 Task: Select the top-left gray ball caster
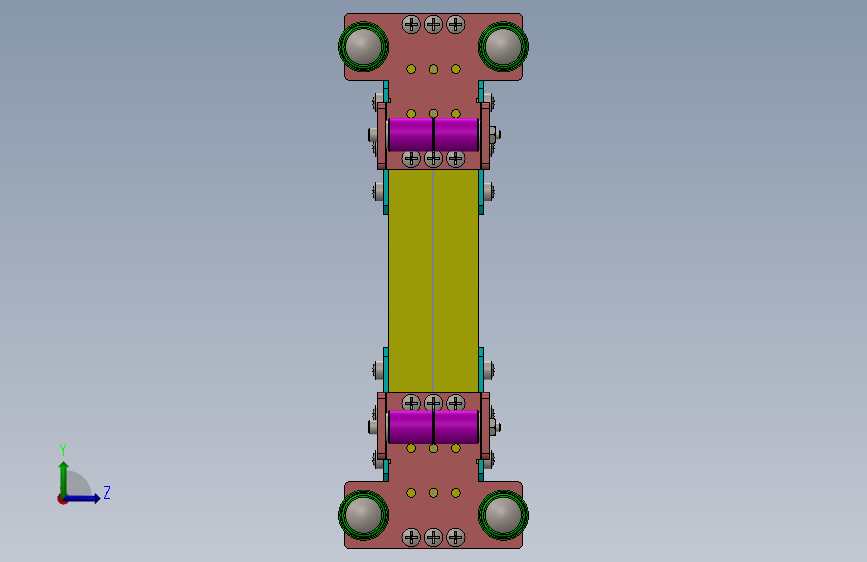click(x=363, y=46)
